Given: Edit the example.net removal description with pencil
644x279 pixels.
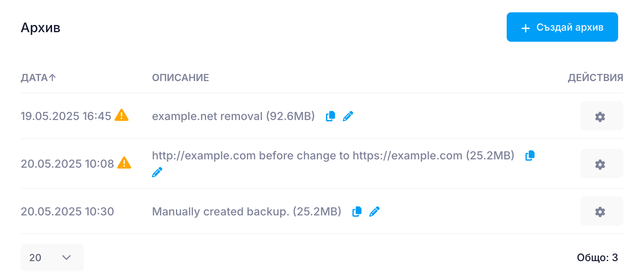Looking at the screenshot, I should coord(348,116).
